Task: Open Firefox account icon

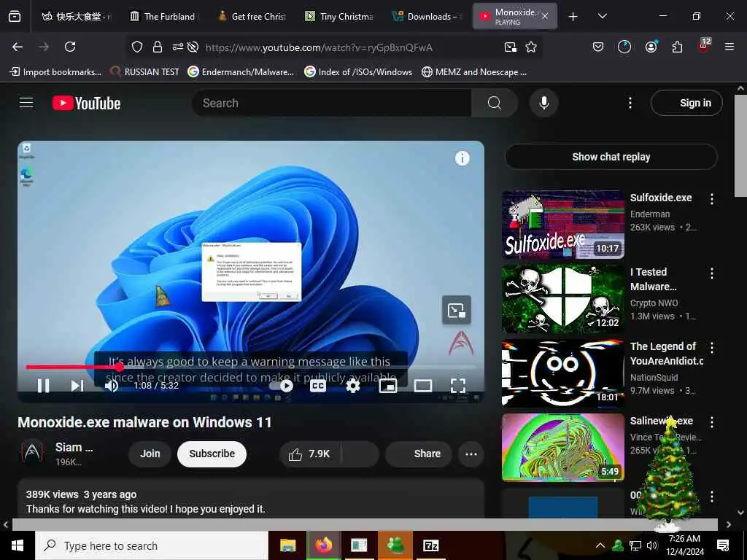Action: click(x=651, y=47)
